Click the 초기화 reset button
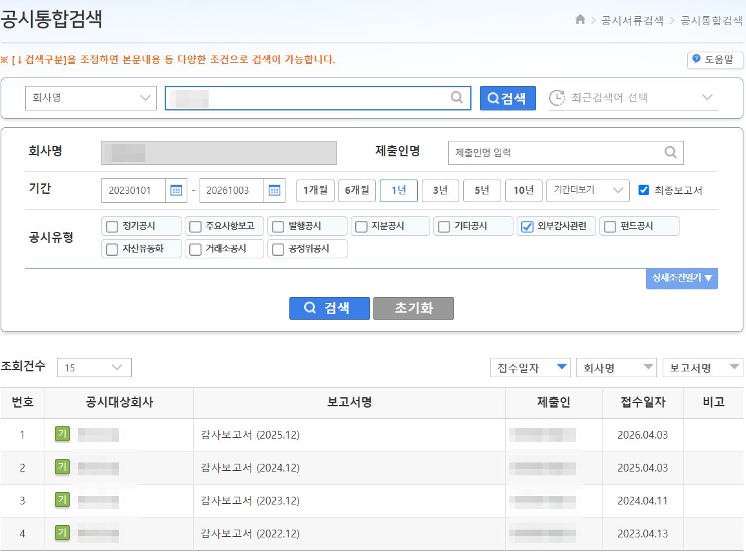746x560 pixels. 413,308
